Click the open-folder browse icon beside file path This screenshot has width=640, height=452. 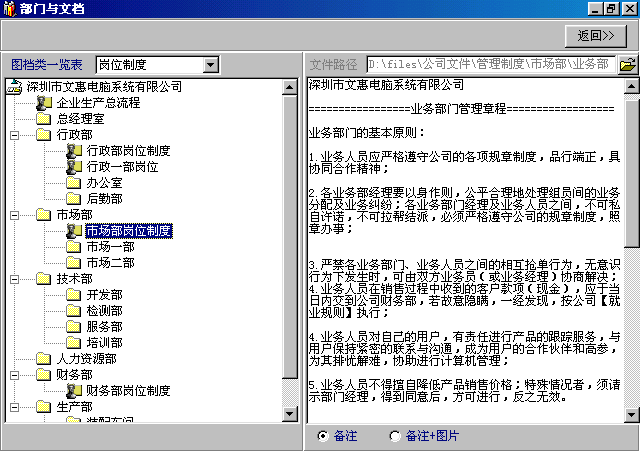628,65
